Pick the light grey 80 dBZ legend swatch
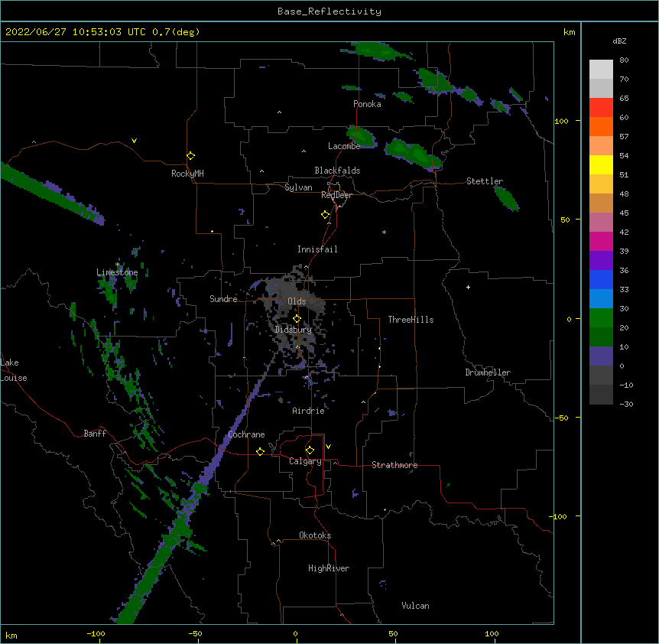Screen dimensions: 659x644 [x=601, y=70]
